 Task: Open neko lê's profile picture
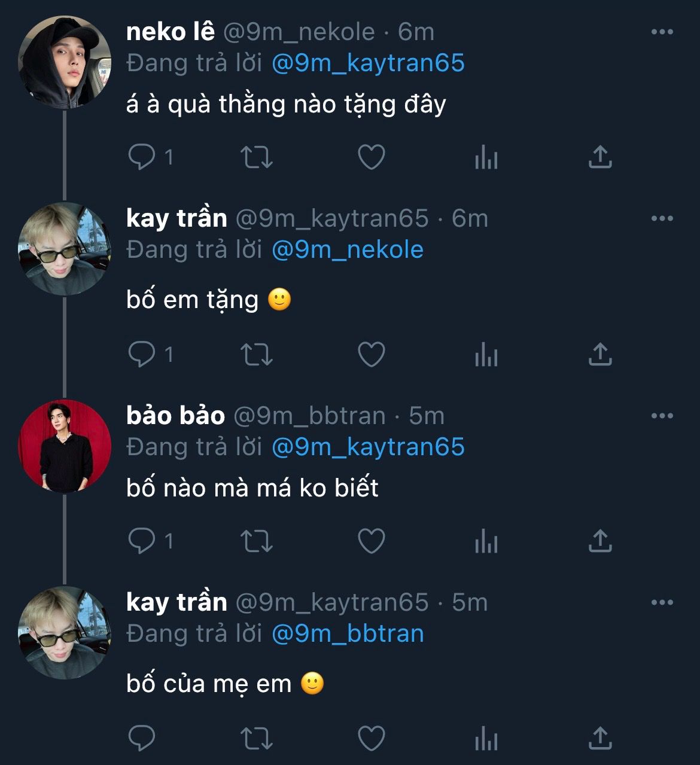[65, 62]
